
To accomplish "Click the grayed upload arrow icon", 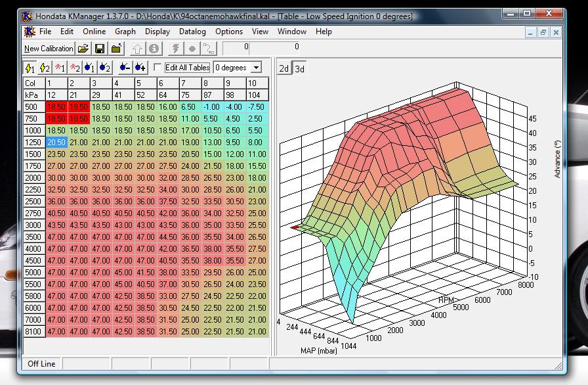I will 137,49.
